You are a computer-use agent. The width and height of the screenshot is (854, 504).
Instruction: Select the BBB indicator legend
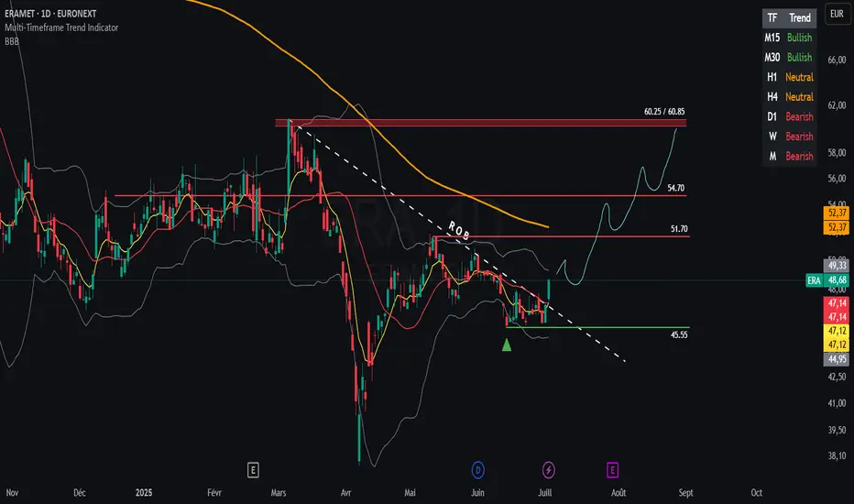11,41
